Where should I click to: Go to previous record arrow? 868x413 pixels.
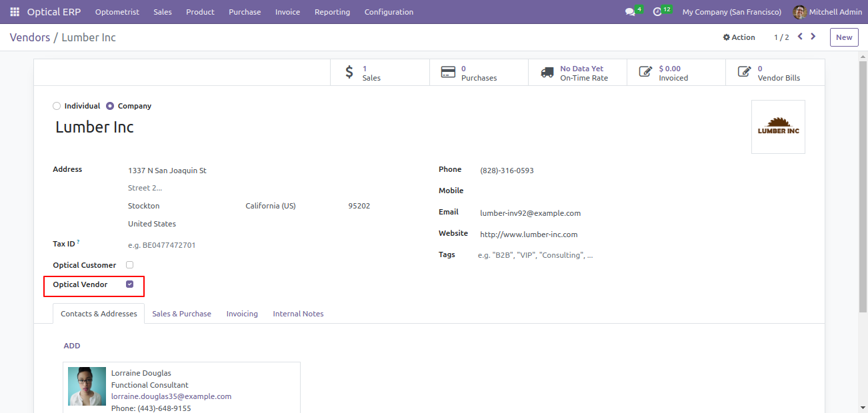click(x=800, y=37)
